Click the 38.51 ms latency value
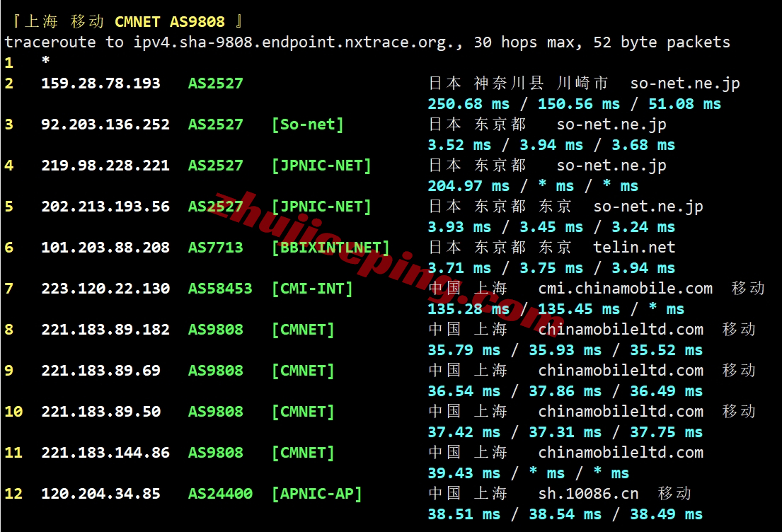 pyautogui.click(x=464, y=514)
